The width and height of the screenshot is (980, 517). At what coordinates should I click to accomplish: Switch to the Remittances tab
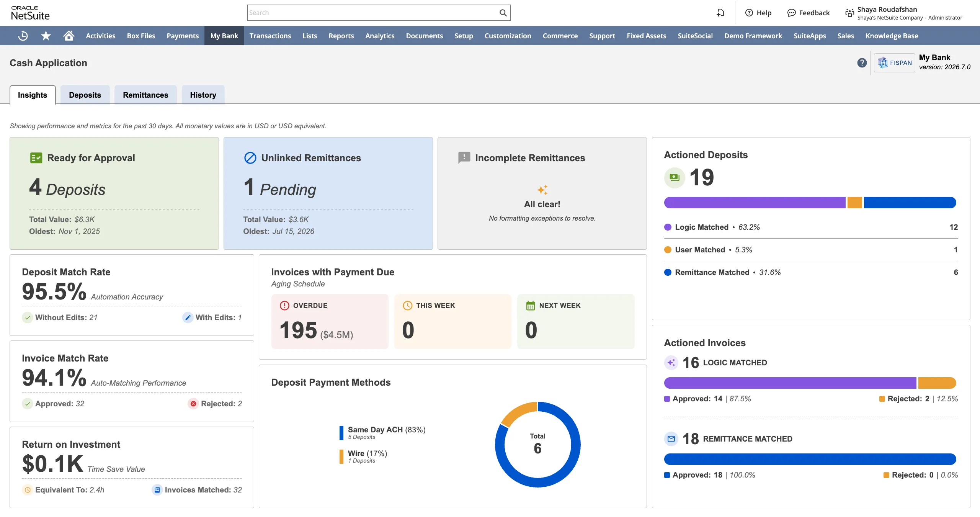[145, 95]
